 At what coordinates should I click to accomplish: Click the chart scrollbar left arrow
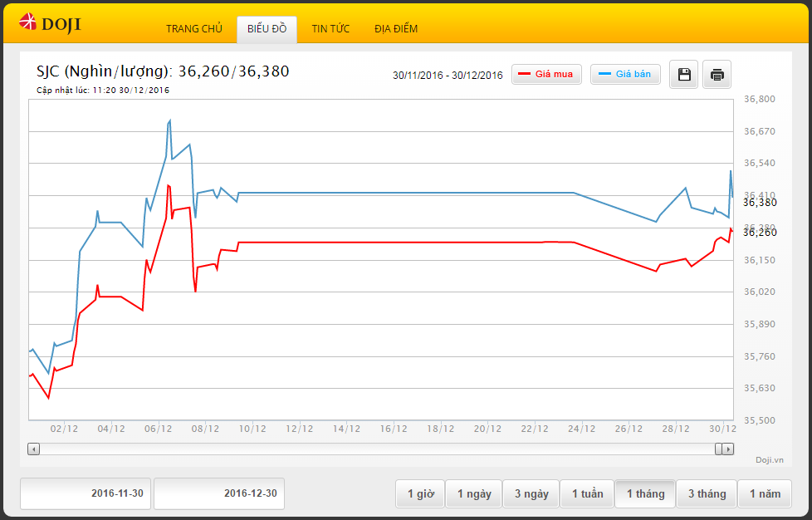tap(34, 449)
